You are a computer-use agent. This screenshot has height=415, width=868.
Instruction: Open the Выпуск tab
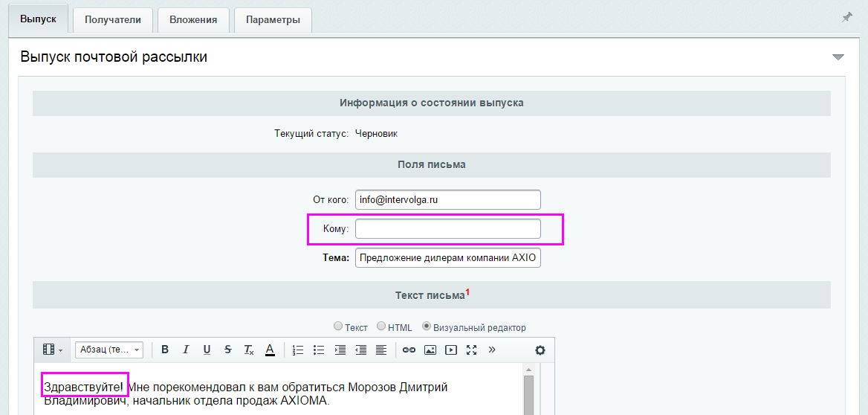point(38,19)
